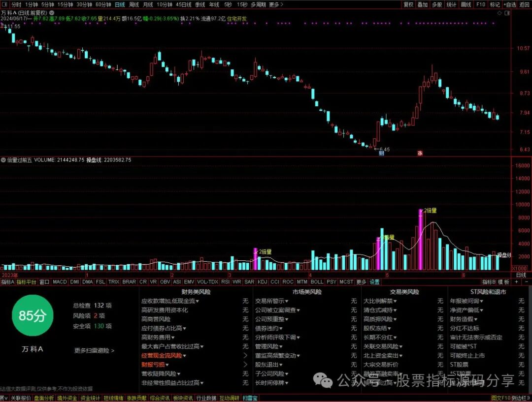Select the 30分钟 period

click(84, 4)
